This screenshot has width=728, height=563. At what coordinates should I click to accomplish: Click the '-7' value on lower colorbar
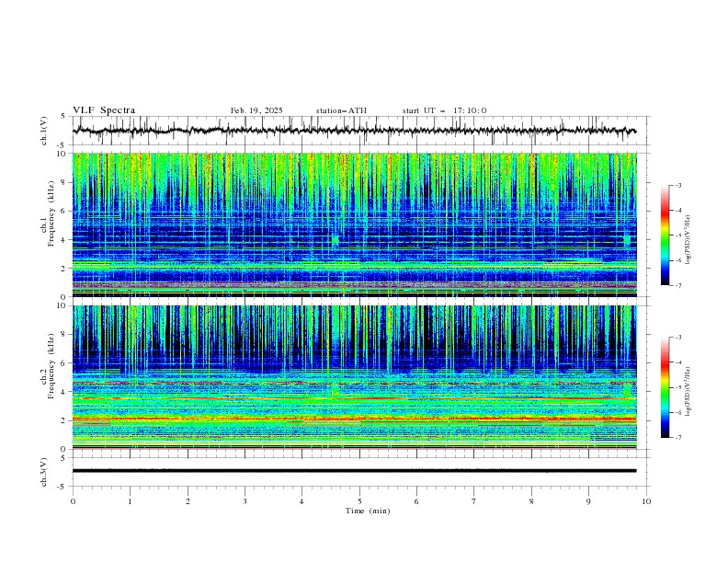[x=677, y=438]
